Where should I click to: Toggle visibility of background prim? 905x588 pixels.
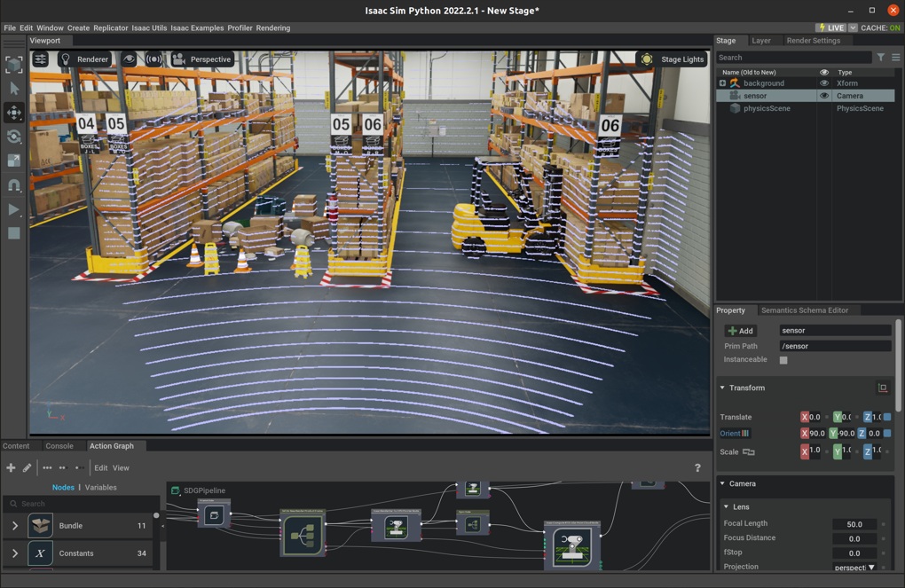point(824,83)
